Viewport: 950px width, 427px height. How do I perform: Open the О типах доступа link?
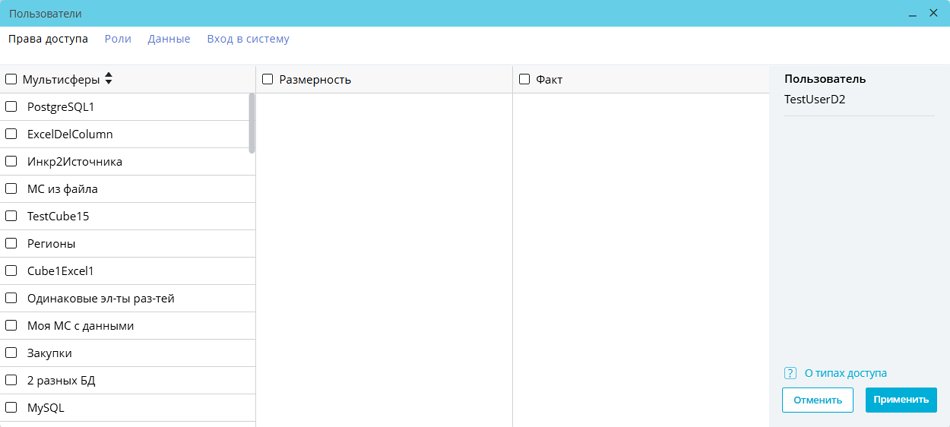[845, 373]
